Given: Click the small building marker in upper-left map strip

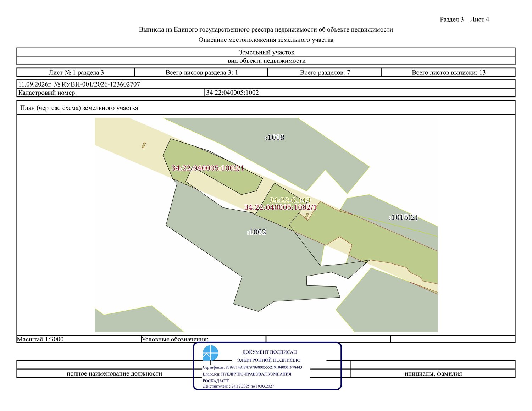Looking at the screenshot, I should pos(144,145).
